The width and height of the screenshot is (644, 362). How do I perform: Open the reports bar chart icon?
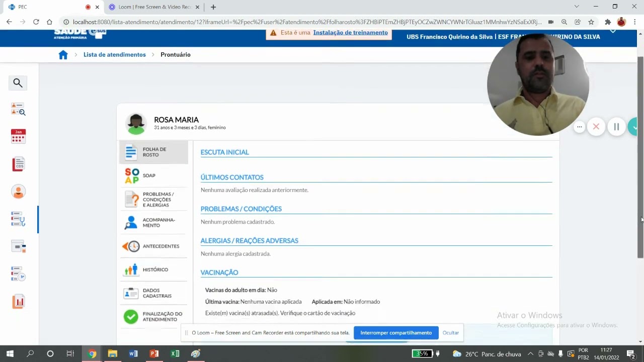(18, 302)
